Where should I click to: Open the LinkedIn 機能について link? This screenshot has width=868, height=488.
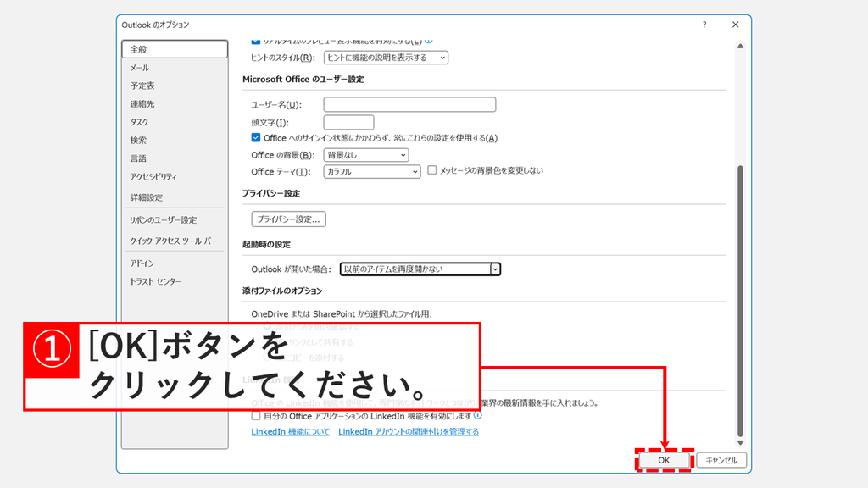tap(290, 431)
